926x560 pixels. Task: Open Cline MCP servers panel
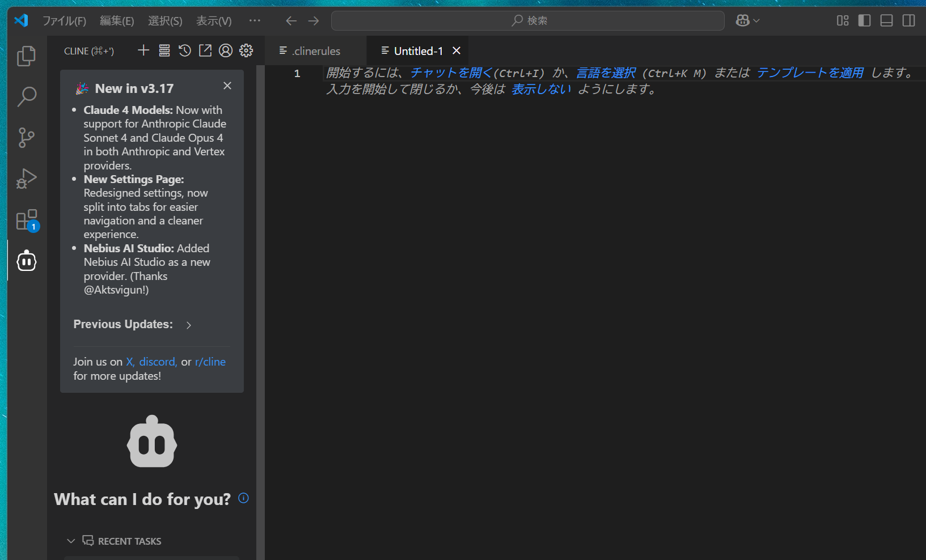tap(164, 50)
